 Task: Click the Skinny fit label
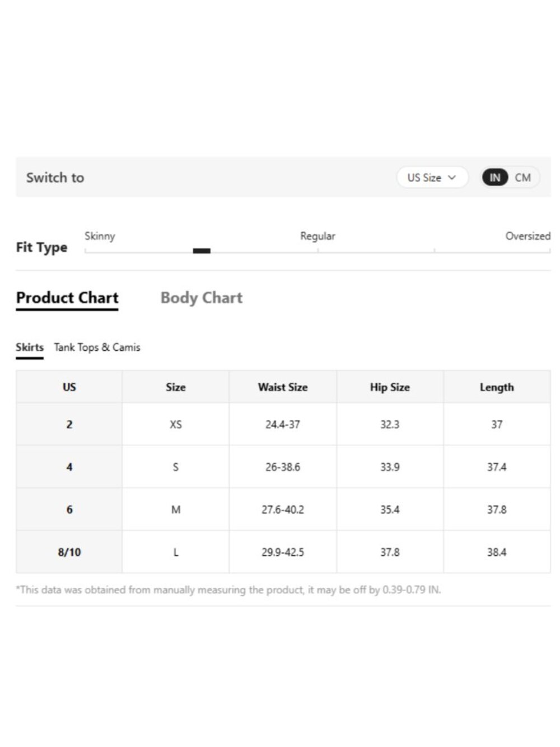[100, 236]
